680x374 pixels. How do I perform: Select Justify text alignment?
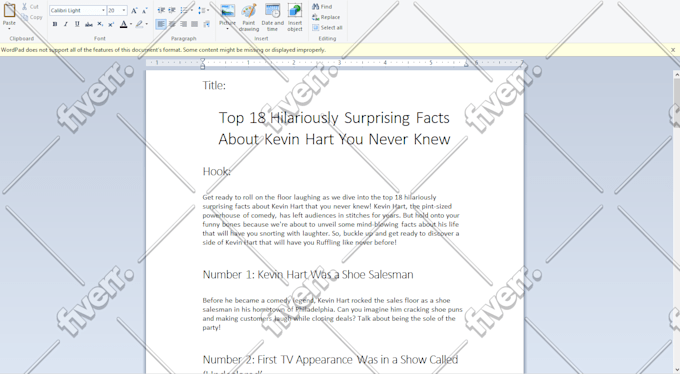[x=195, y=24]
